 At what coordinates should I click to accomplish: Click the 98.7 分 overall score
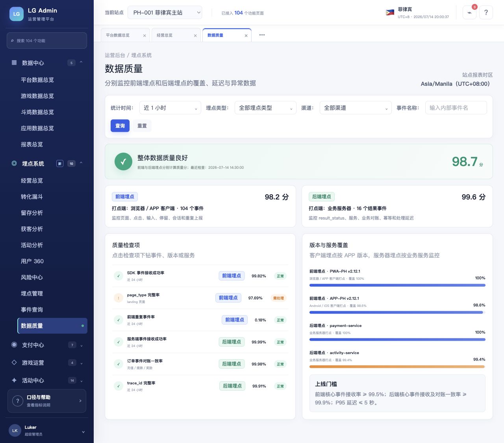pos(468,162)
